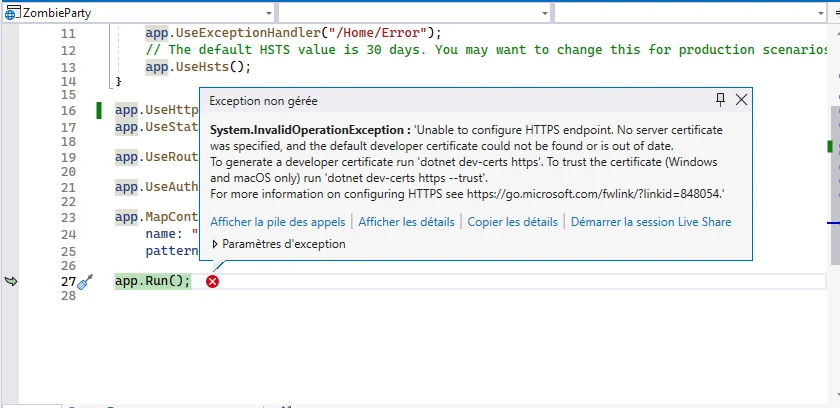Click the current statement arrow in the margin
Screen dimensions: 840x408
11,281
